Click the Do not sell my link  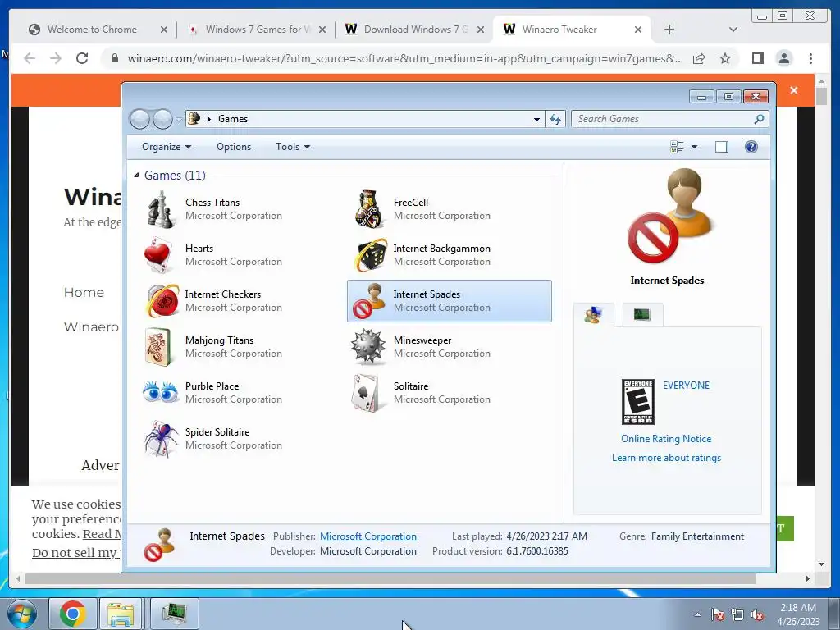click(x=76, y=553)
